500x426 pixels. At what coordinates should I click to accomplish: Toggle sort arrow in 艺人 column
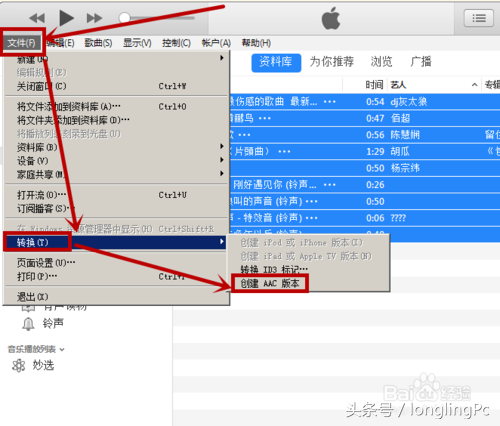click(474, 85)
